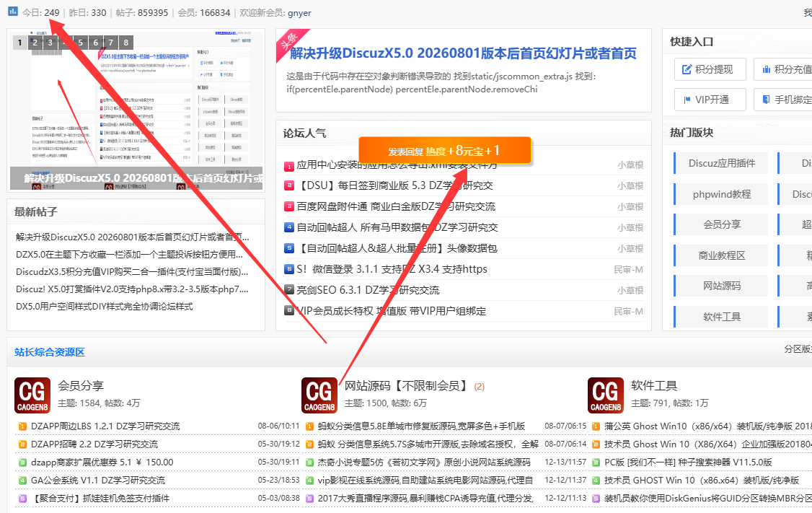The image size is (812, 513).
Task: Click rank 2 badge beside 【DSU】每日签到商业版
Action: 289,185
